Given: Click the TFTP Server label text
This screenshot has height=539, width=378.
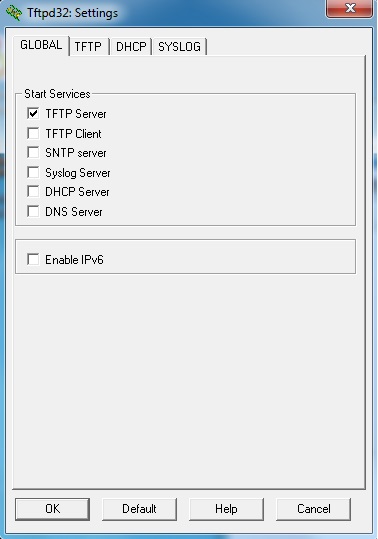Looking at the screenshot, I should point(76,114).
